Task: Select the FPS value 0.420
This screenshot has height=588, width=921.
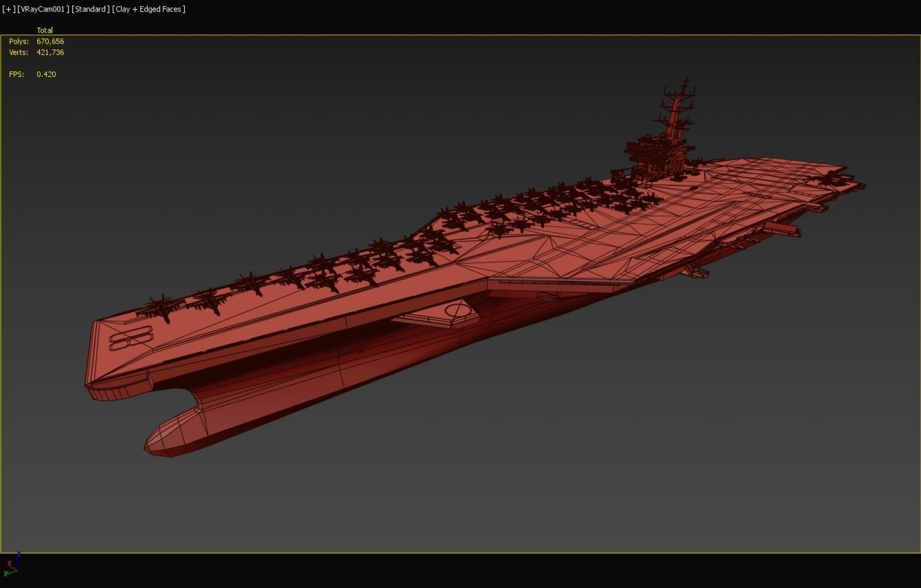Action: point(46,74)
